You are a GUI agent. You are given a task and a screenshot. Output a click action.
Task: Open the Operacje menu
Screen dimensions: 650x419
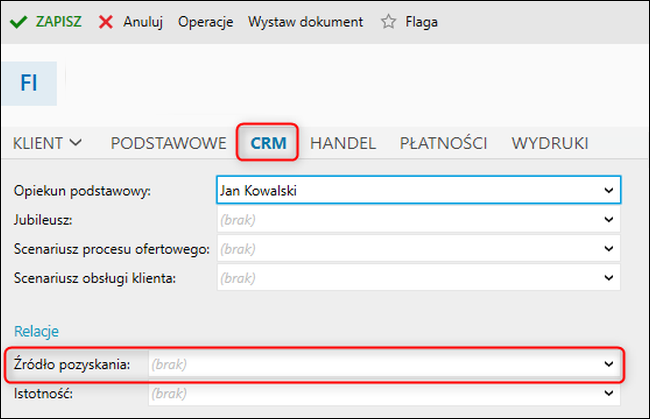point(206,22)
